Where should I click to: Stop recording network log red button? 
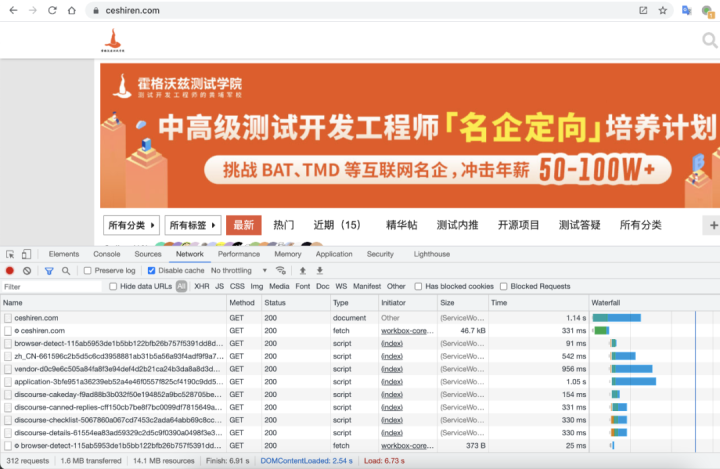click(10, 271)
